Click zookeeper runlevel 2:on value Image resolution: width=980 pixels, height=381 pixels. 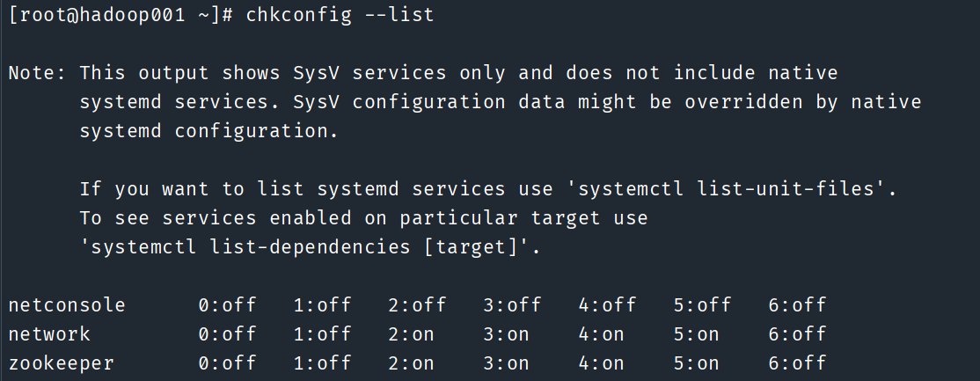pyautogui.click(x=411, y=363)
